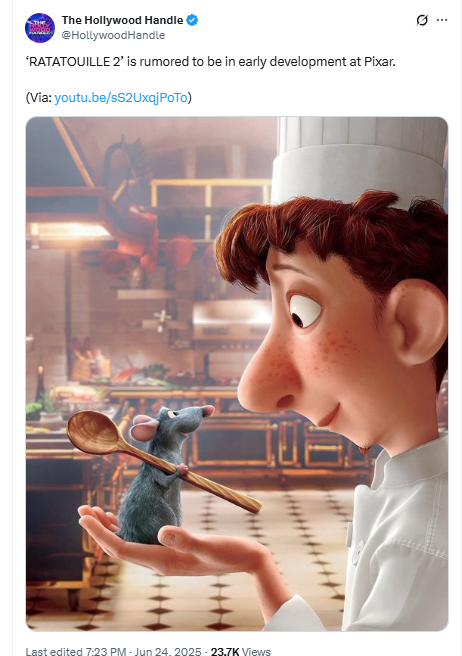Screen dimensions: 462x656
Task: Visit the @HollywoodHandle username link
Action: point(113,35)
